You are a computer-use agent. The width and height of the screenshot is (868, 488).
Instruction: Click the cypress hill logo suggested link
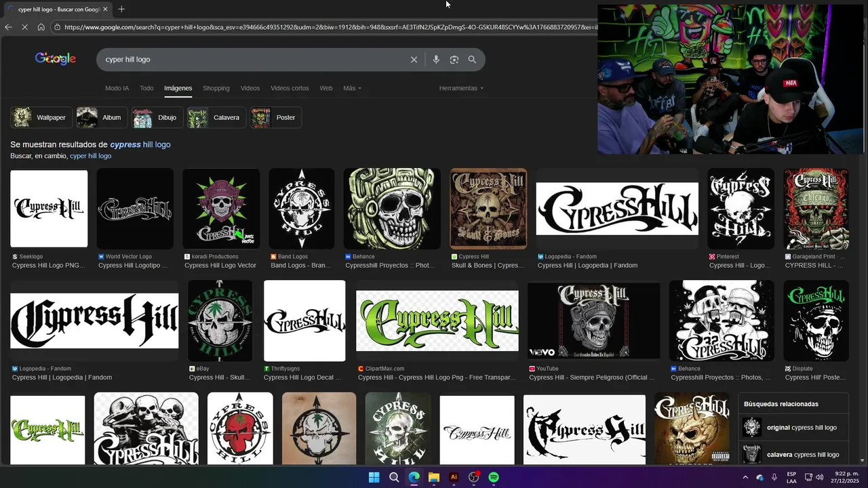(x=140, y=144)
